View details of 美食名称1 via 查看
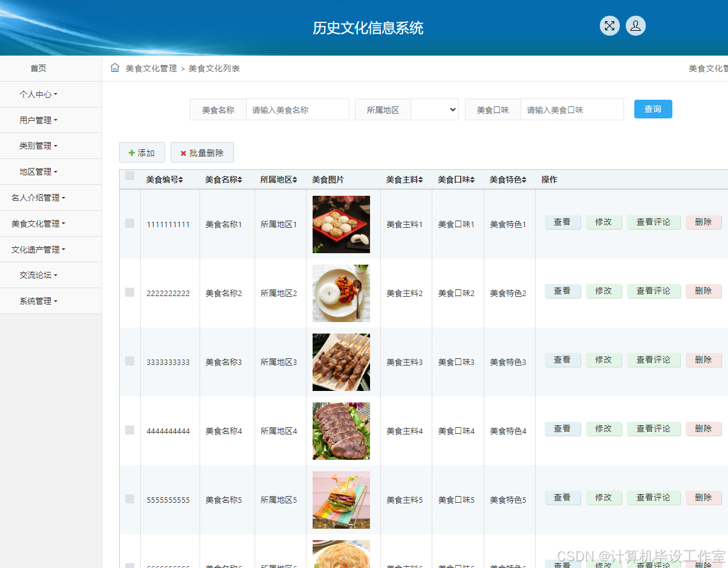This screenshot has height=568, width=728. point(563,222)
